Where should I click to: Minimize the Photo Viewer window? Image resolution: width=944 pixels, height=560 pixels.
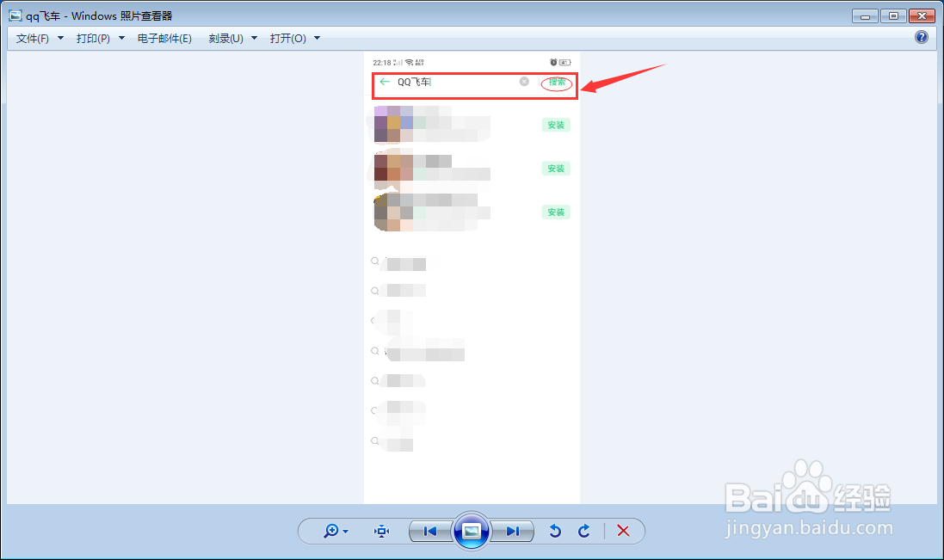pyautogui.click(x=865, y=16)
